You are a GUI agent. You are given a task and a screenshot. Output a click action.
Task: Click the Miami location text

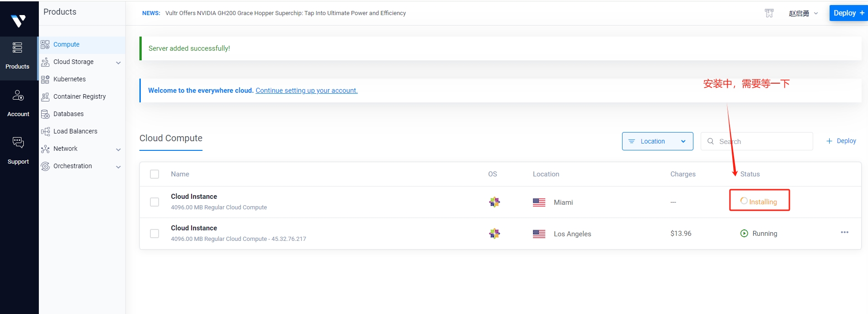[563, 202]
